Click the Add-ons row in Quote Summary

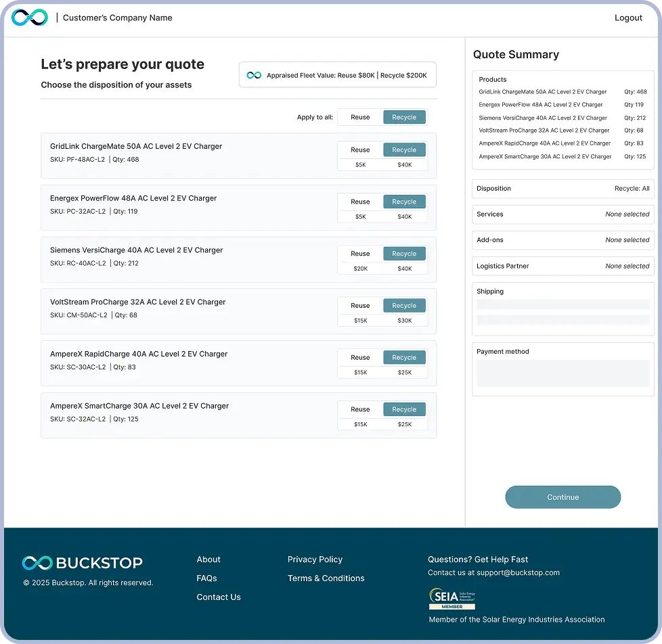[x=562, y=240]
